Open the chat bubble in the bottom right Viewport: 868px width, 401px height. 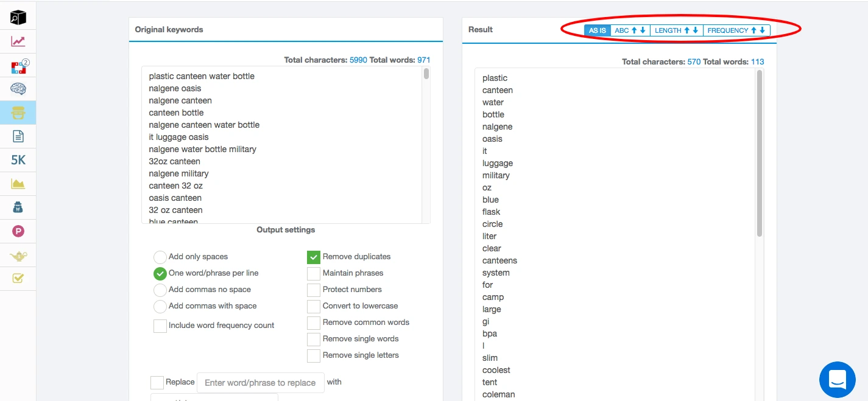tap(837, 379)
